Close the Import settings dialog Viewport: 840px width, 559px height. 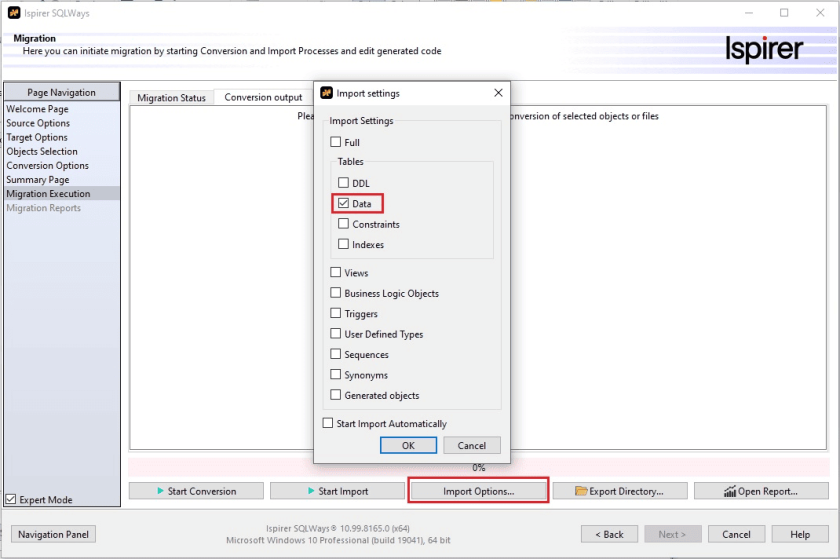click(498, 93)
